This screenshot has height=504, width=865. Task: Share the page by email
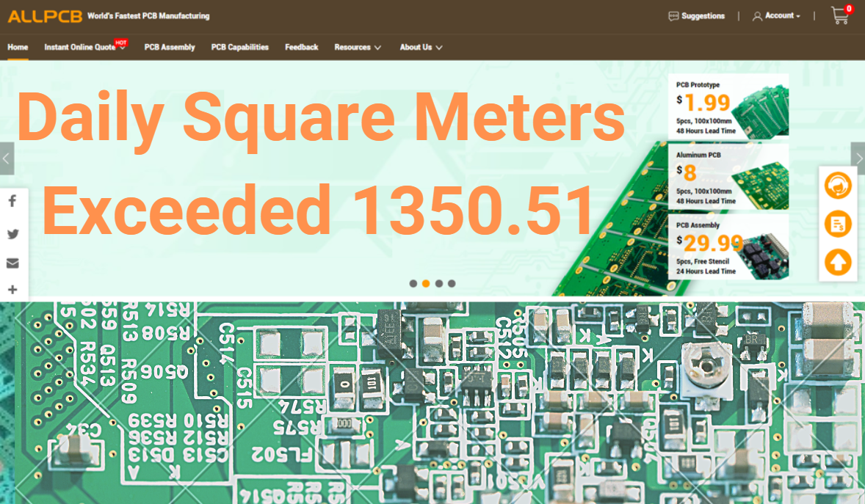tap(12, 263)
